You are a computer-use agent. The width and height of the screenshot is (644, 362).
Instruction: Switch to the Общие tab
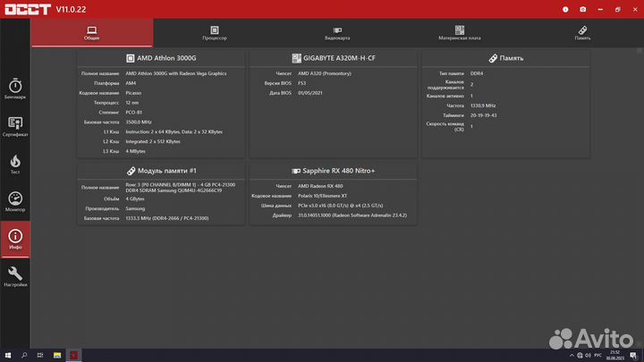pyautogui.click(x=92, y=33)
